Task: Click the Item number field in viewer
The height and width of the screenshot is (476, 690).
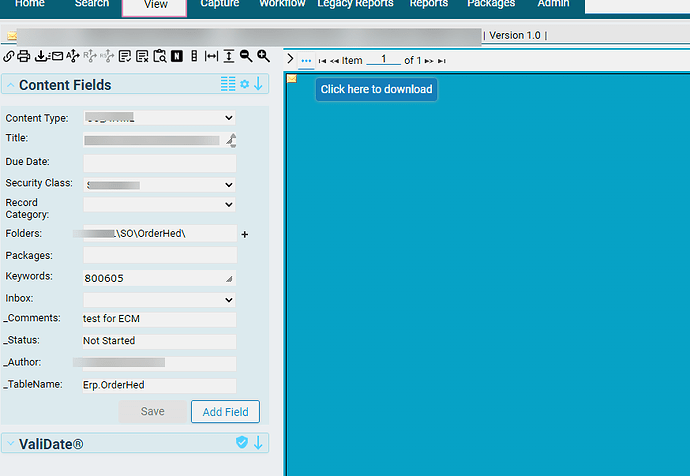Action: tap(383, 59)
